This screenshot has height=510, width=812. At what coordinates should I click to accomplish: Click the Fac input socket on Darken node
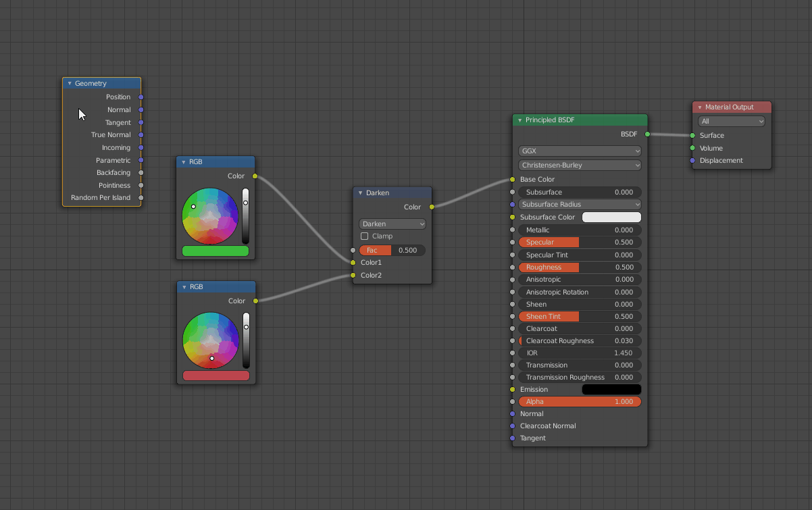tap(353, 250)
